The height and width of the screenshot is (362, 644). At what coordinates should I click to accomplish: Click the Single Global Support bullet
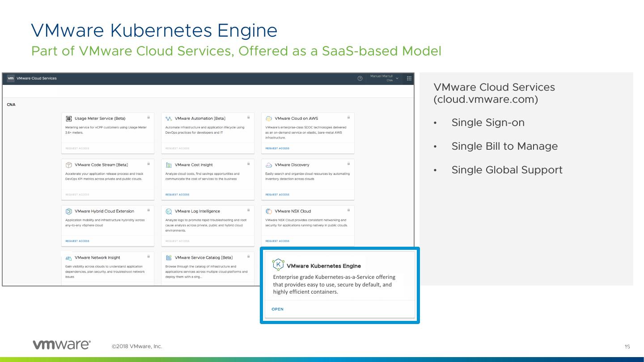pyautogui.click(x=507, y=170)
